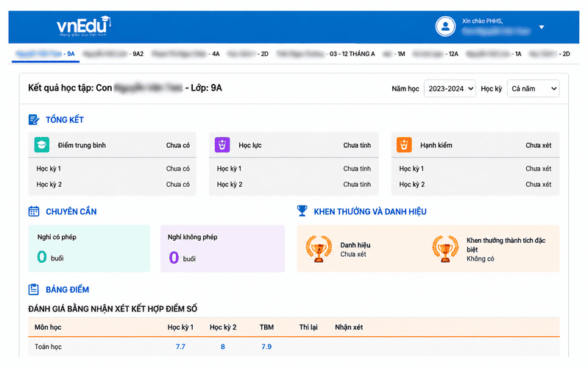
Task: Click the Hạnh kiểm label
Action: (436, 145)
